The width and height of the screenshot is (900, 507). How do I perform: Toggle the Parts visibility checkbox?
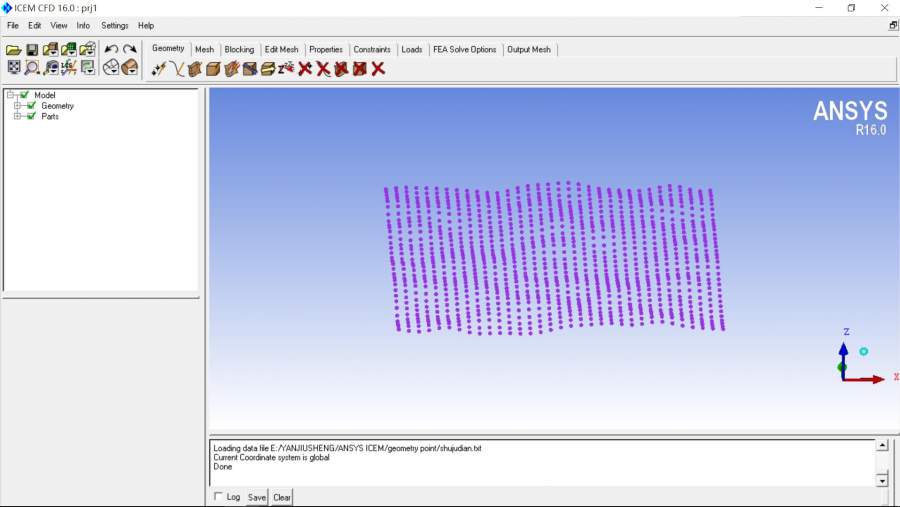point(32,116)
